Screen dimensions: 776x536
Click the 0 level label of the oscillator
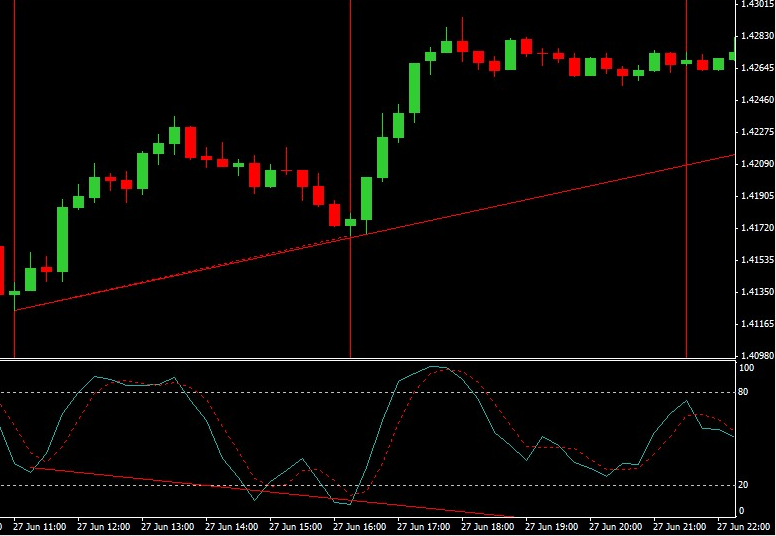pyautogui.click(x=741, y=511)
